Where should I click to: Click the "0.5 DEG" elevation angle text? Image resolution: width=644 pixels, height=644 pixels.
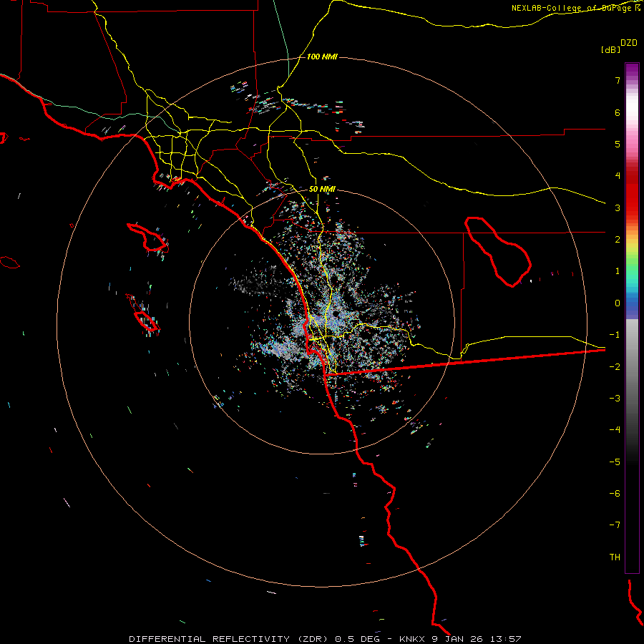(358, 639)
